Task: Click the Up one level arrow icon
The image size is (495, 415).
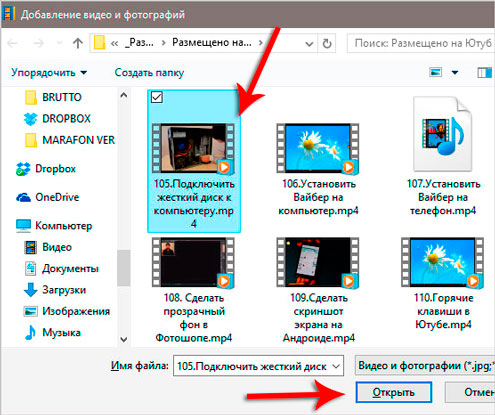Action: [78, 43]
